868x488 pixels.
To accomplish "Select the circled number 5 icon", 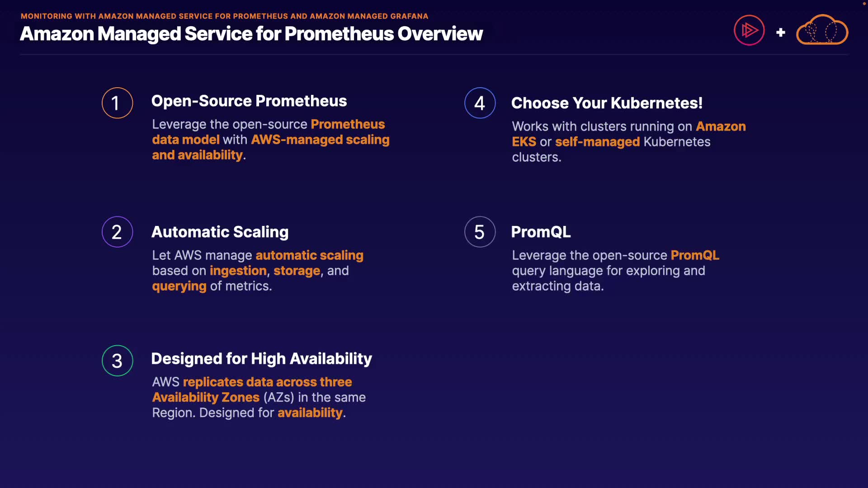I will pos(480,232).
